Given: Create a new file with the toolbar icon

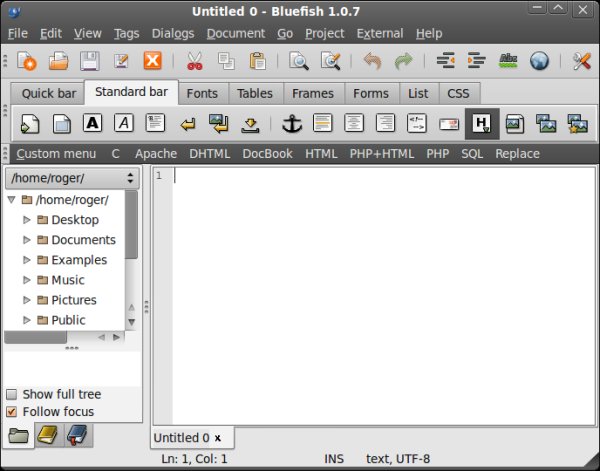Looking at the screenshot, I should (x=27, y=61).
